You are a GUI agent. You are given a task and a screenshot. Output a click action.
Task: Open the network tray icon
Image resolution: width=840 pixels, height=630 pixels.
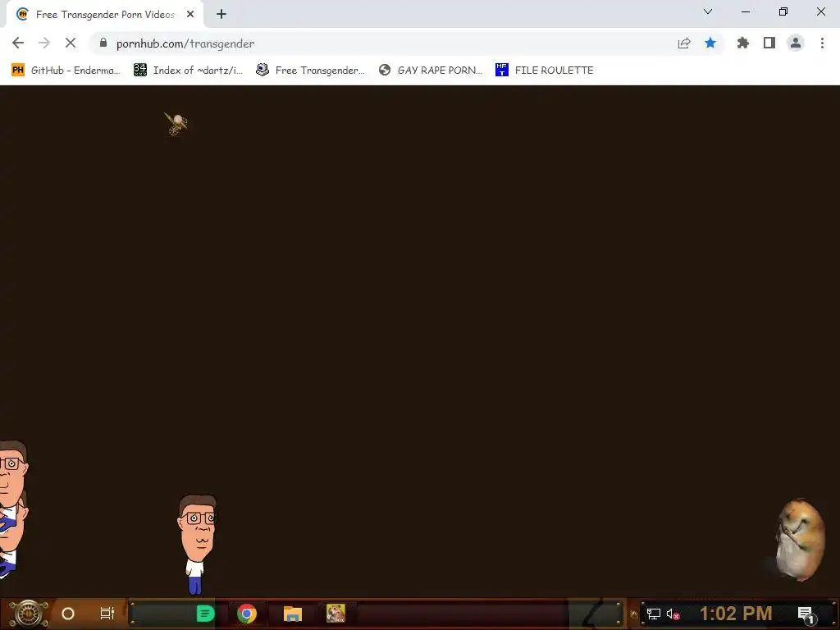coord(654,614)
